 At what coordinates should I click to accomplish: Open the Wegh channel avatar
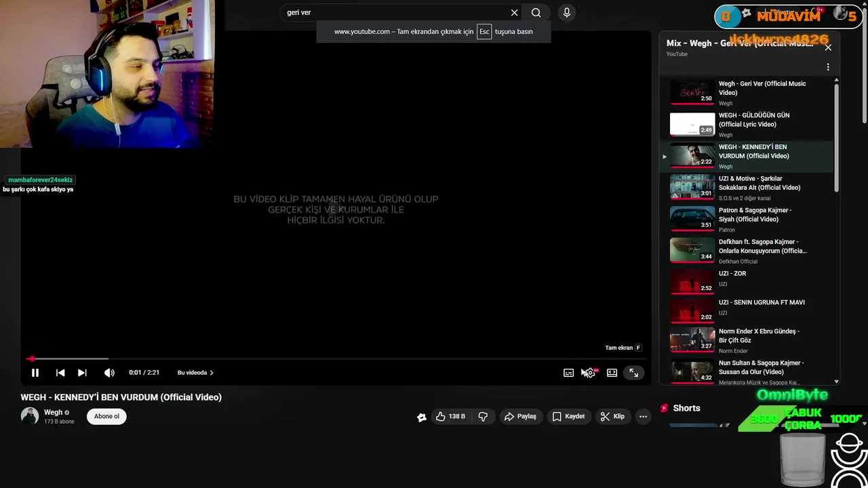[30, 416]
